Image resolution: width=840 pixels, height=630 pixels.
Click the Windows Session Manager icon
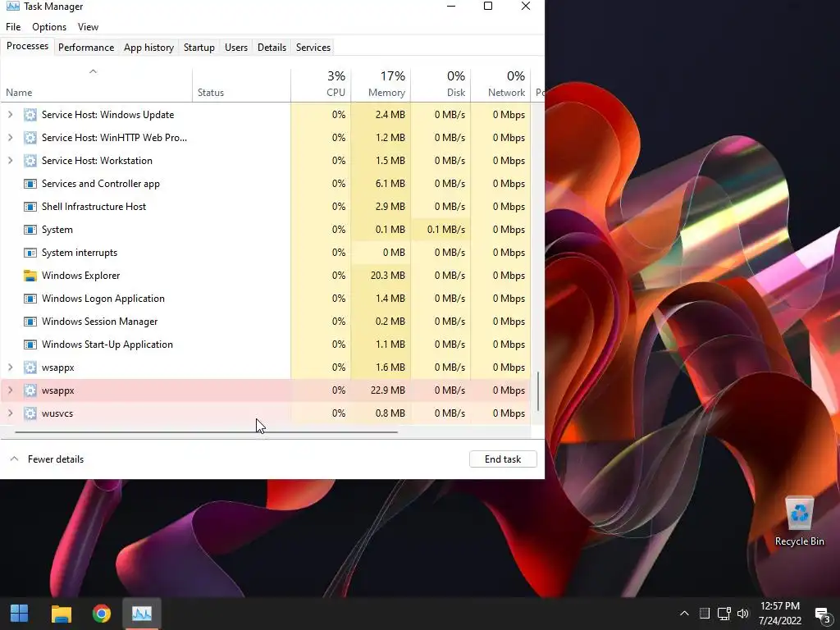click(30, 322)
